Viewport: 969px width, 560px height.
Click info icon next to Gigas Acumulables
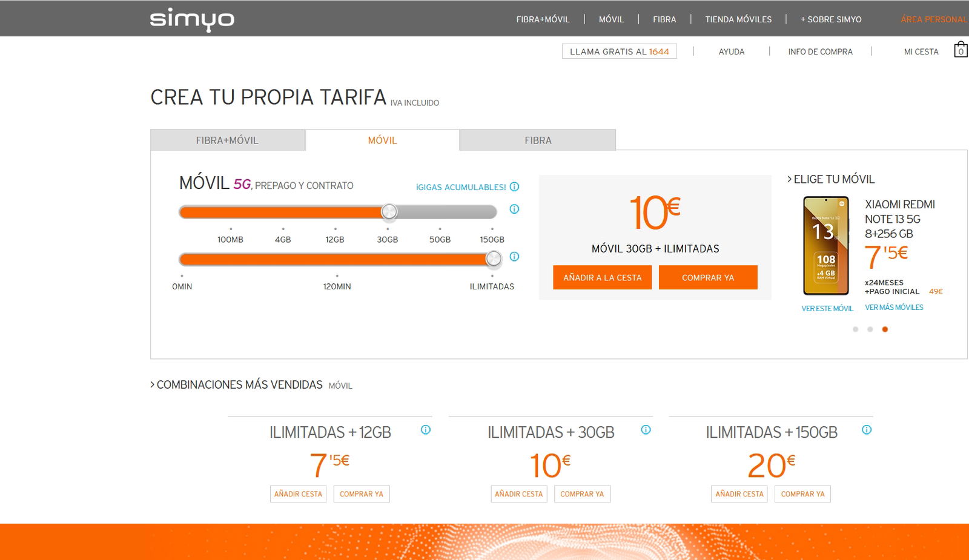point(514,186)
